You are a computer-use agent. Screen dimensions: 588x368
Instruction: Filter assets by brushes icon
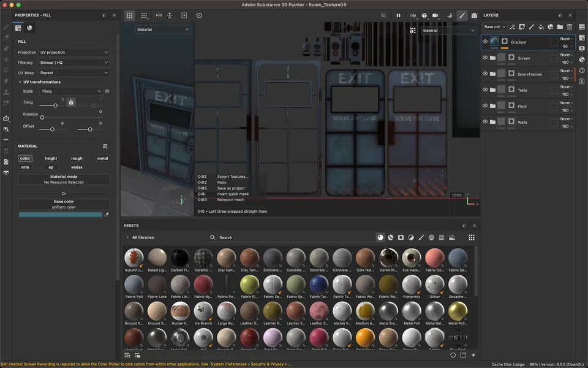(x=421, y=237)
